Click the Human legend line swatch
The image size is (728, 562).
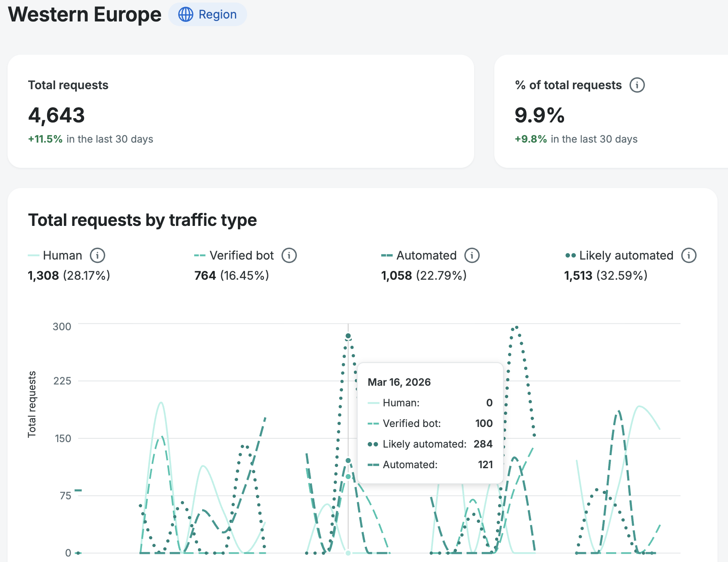pos(34,255)
